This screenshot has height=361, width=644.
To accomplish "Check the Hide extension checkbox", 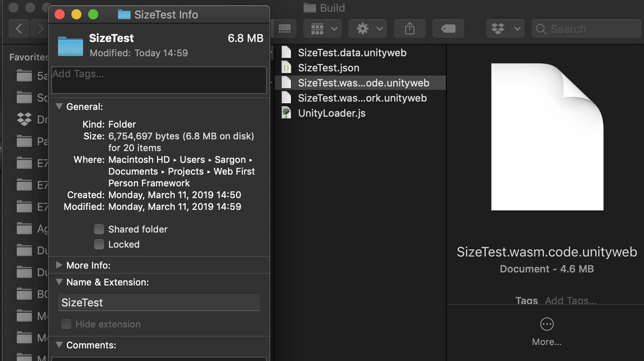I will tap(66, 324).
